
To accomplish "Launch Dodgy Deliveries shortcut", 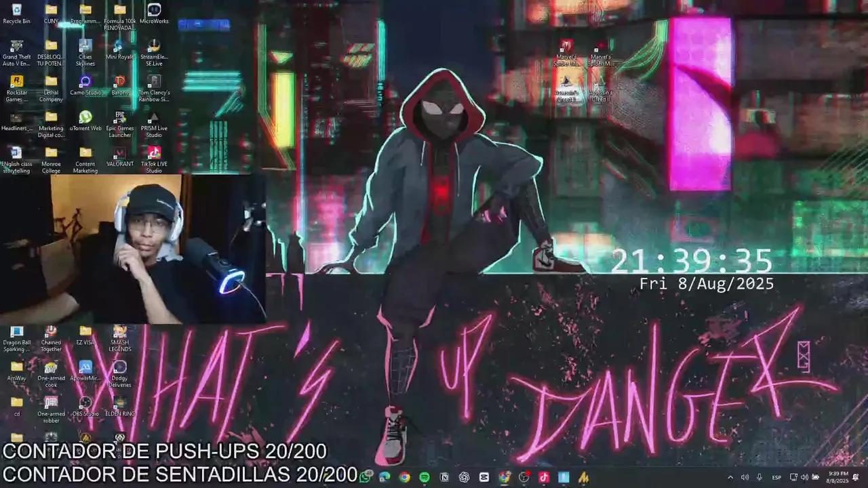I will tap(119, 374).
